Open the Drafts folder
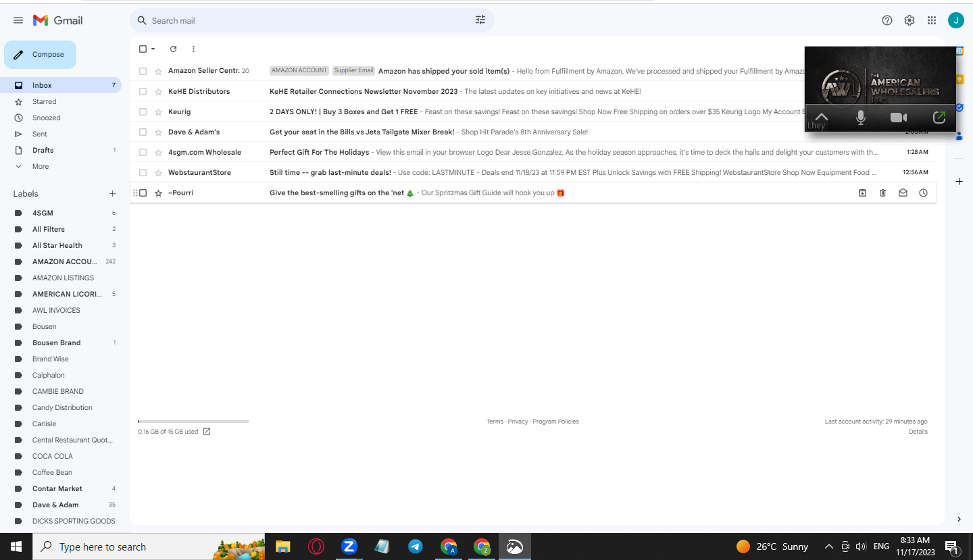This screenshot has height=560, width=973. (61, 150)
